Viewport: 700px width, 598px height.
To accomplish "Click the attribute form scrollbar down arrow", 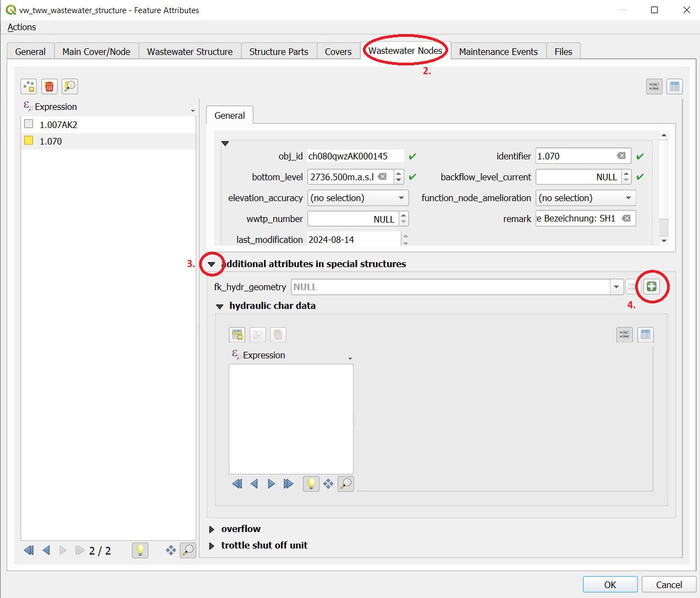I will coord(664,241).
